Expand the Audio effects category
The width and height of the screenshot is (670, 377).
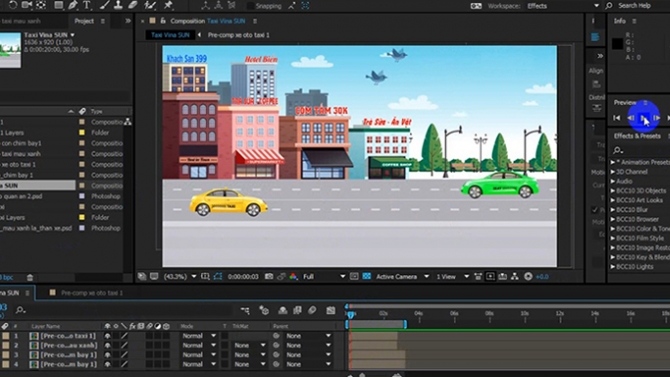(613, 181)
